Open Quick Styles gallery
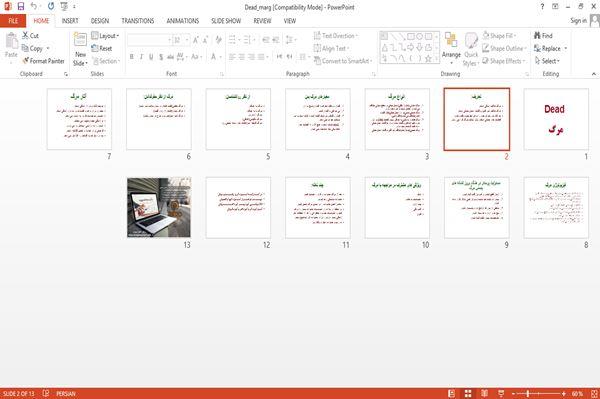This screenshot has width=600, height=399. point(471,49)
